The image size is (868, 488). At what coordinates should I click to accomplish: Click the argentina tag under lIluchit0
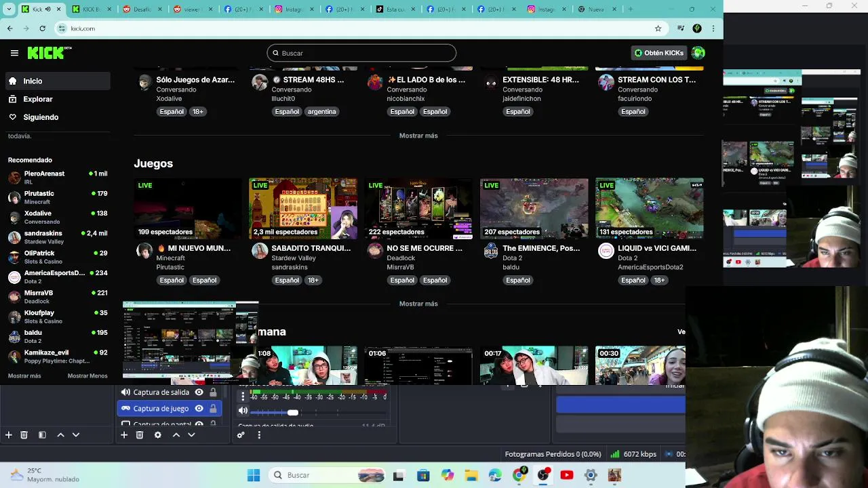click(x=321, y=112)
